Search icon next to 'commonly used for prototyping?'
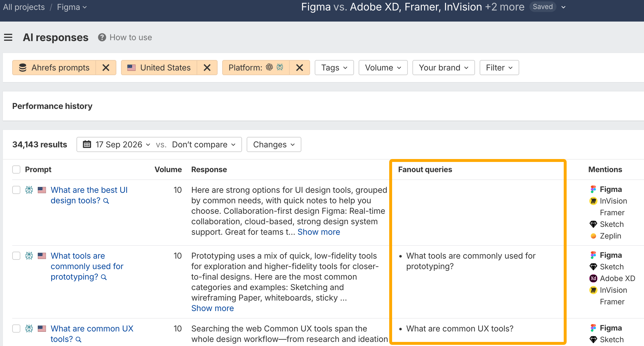Image resolution: width=644 pixels, height=346 pixels. click(x=104, y=277)
